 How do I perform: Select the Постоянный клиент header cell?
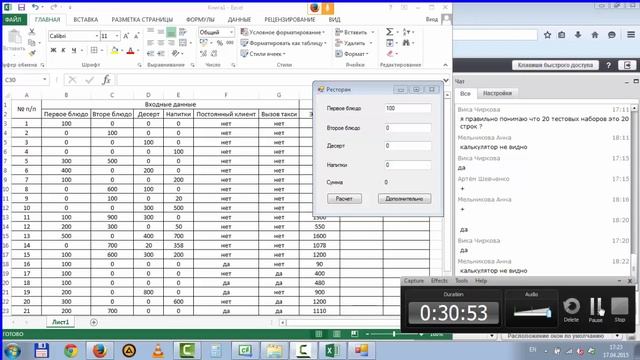[x=226, y=114]
